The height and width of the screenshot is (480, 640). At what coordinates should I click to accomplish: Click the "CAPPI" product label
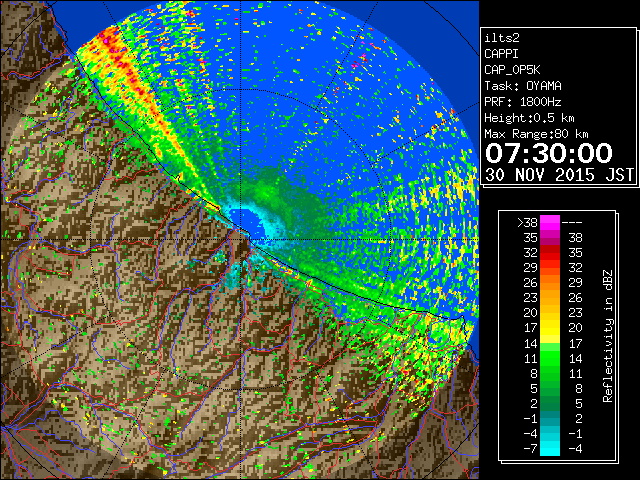pyautogui.click(x=501, y=54)
